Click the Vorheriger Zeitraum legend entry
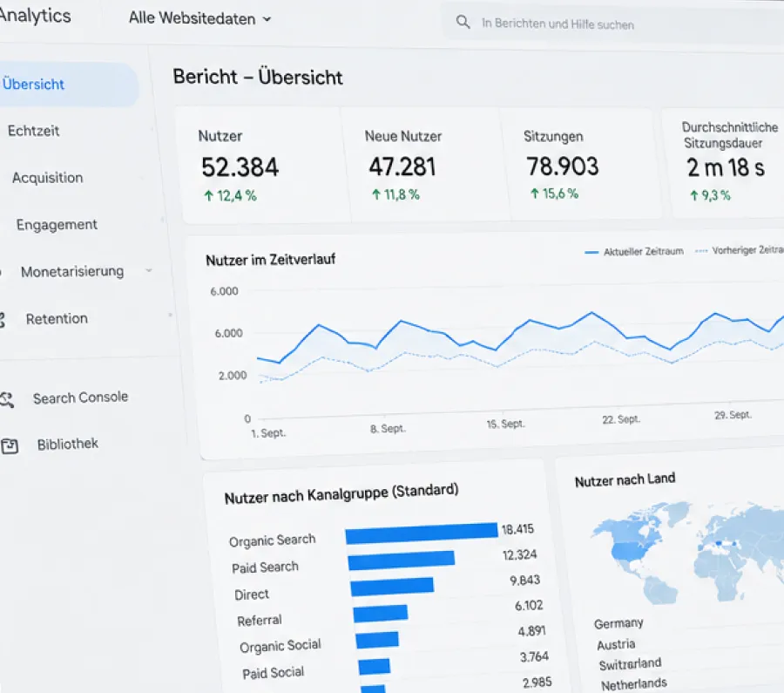The image size is (784, 693). click(x=740, y=250)
